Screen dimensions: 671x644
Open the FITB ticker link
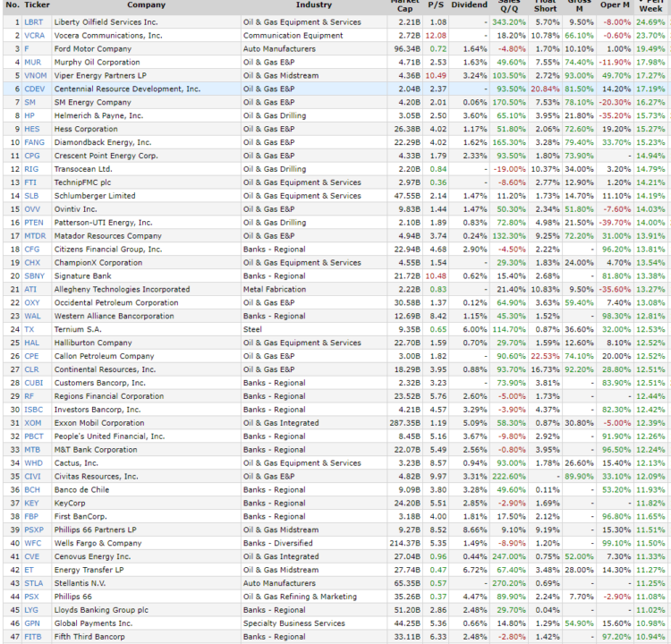point(33,637)
